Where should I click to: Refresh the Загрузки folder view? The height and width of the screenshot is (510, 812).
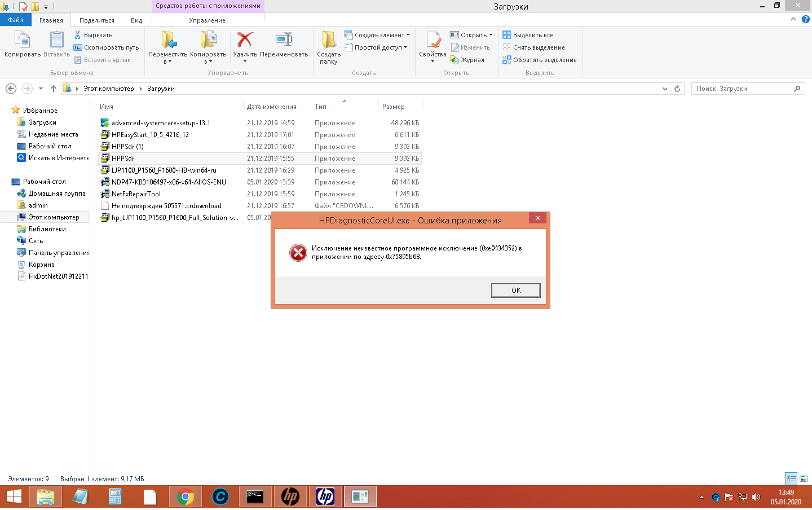point(678,89)
